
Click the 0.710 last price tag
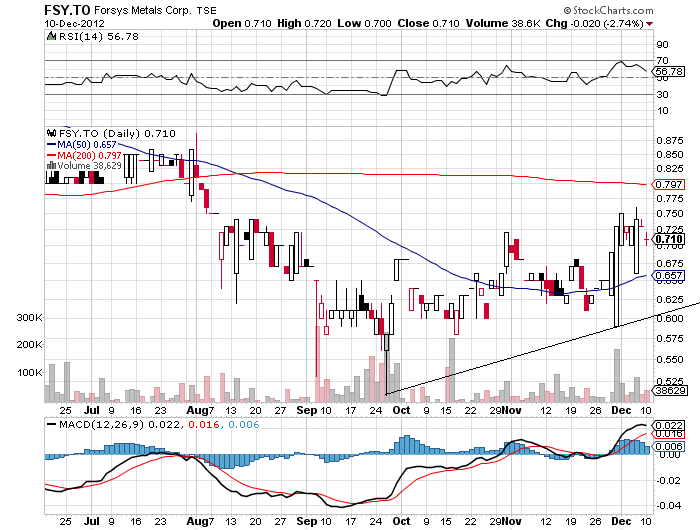[x=668, y=240]
